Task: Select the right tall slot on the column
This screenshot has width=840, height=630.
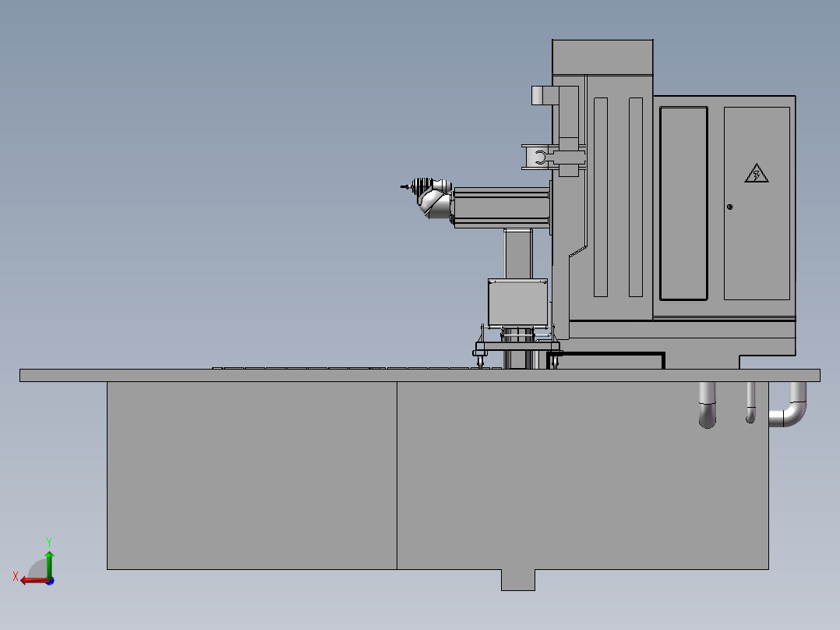Action: (636, 196)
